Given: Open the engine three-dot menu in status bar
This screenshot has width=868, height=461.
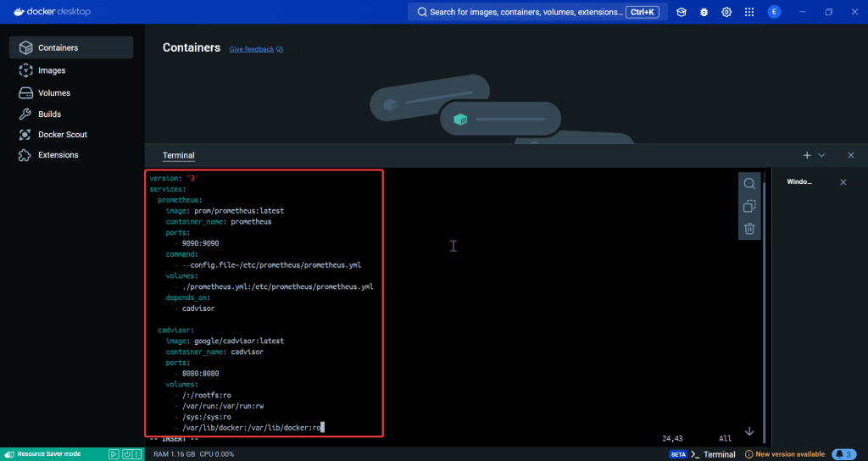Looking at the screenshot, I should click(137, 454).
